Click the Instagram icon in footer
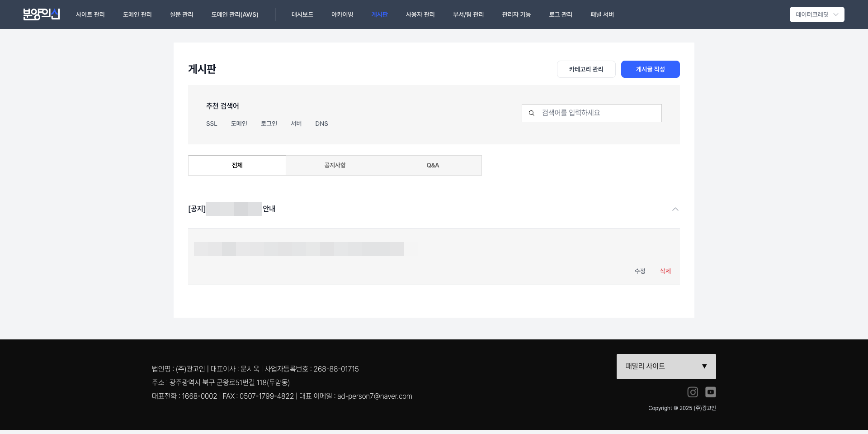This screenshot has width=868, height=434. (693, 392)
